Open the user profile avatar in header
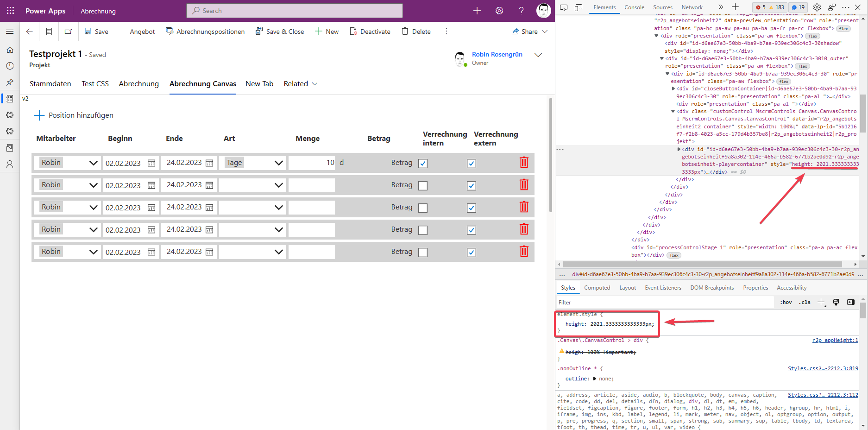This screenshot has height=430, width=868. coord(544,11)
